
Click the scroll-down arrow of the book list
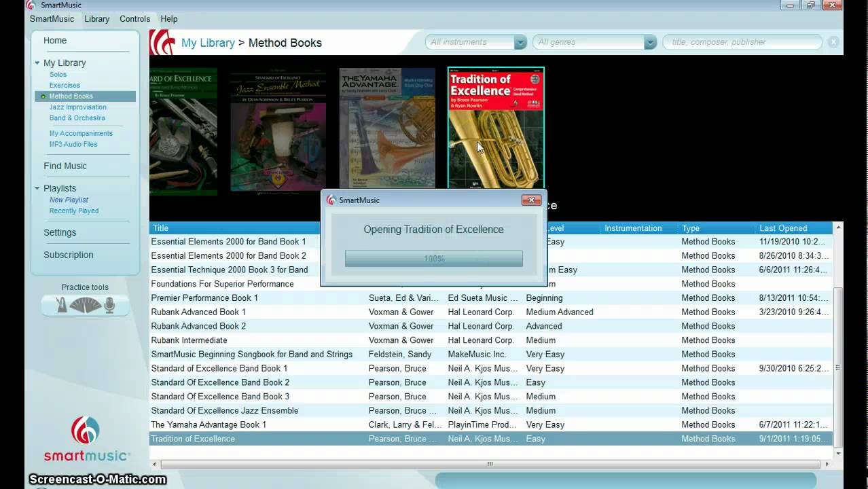838,453
